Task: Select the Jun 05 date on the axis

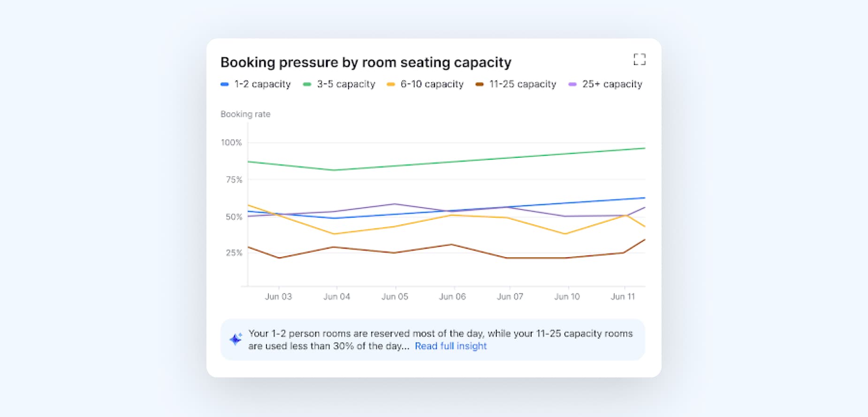Action: [395, 297]
